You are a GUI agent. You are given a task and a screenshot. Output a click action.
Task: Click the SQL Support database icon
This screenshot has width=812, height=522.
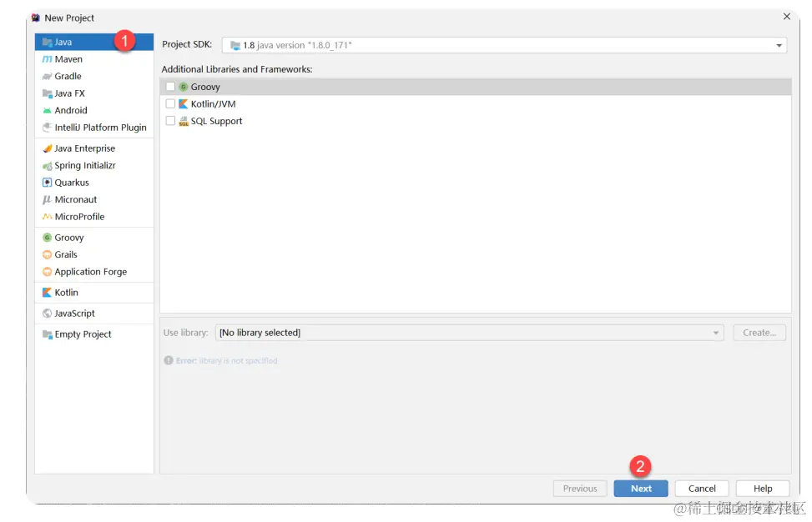[x=184, y=121]
